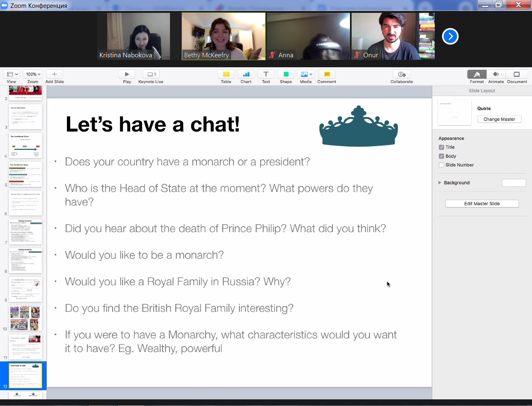Image resolution: width=532 pixels, height=406 pixels.
Task: Uncheck the Title checkbox
Action: tap(441, 147)
